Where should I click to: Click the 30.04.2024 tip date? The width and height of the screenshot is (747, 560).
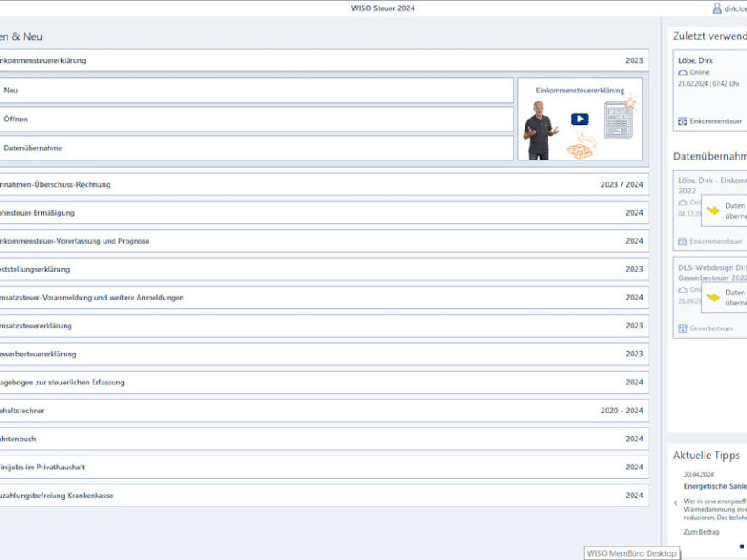699,474
